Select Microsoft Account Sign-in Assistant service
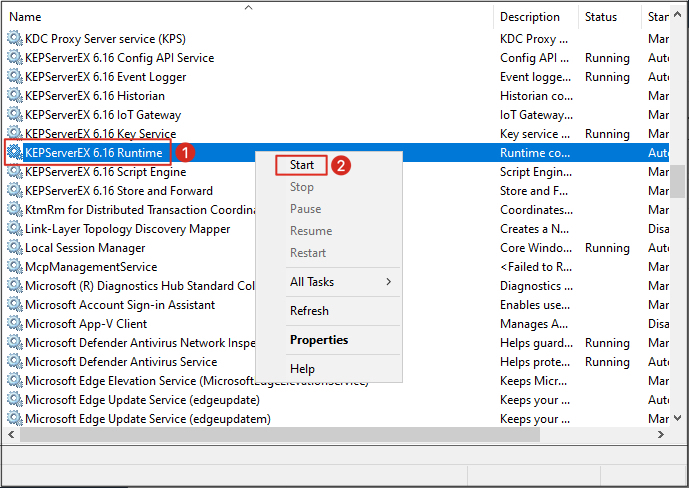689x488 pixels. (120, 304)
